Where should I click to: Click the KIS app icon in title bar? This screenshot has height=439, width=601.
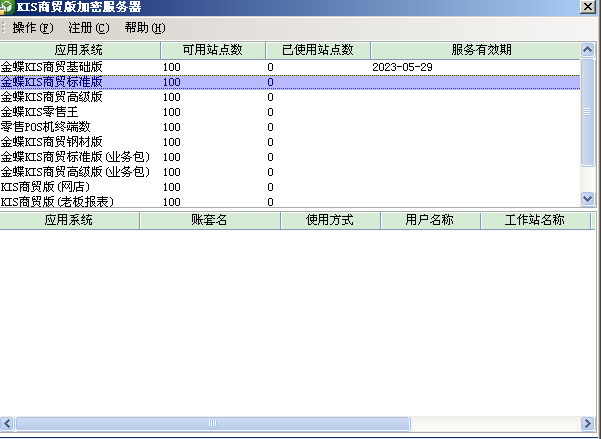pos(6,7)
